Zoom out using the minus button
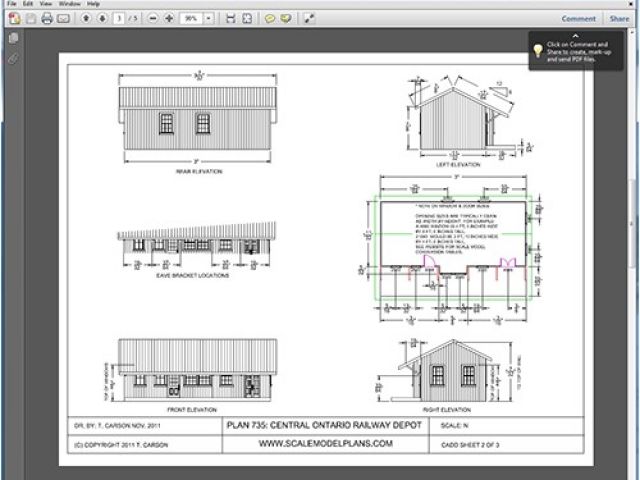This screenshot has height=480, width=640. click(153, 19)
